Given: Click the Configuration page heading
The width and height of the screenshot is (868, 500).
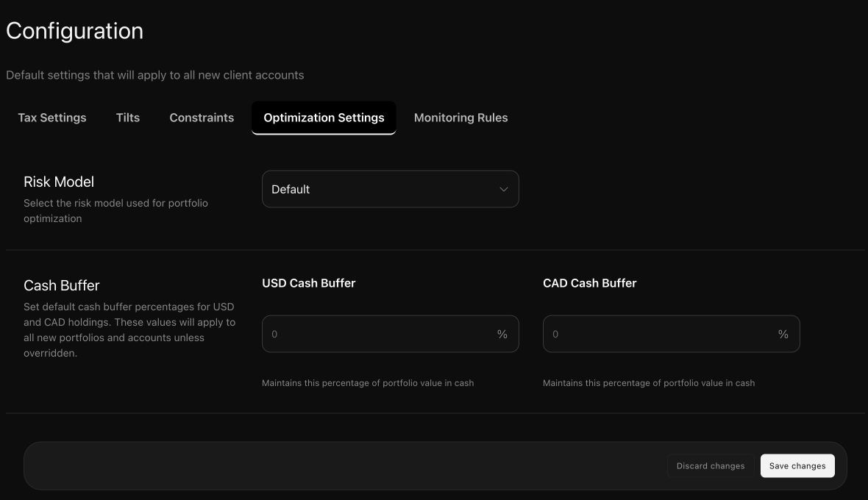Looking at the screenshot, I should pyautogui.click(x=75, y=31).
